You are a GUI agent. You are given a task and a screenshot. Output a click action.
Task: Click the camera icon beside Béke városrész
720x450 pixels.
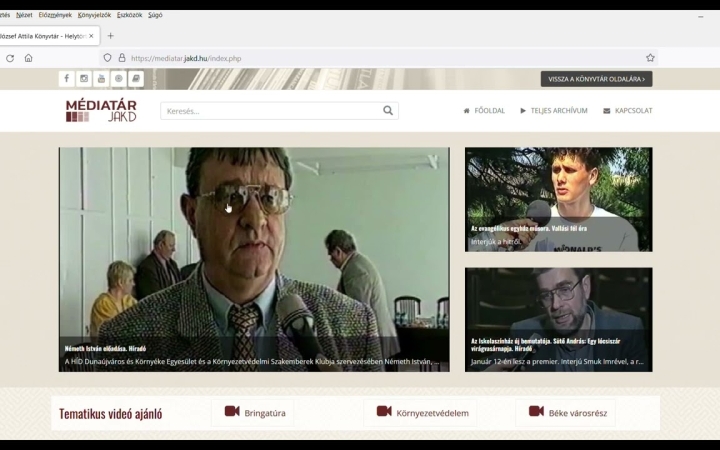[536, 411]
